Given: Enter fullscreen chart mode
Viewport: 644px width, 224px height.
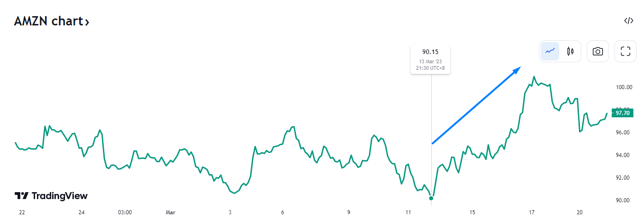Looking at the screenshot, I should [626, 51].
